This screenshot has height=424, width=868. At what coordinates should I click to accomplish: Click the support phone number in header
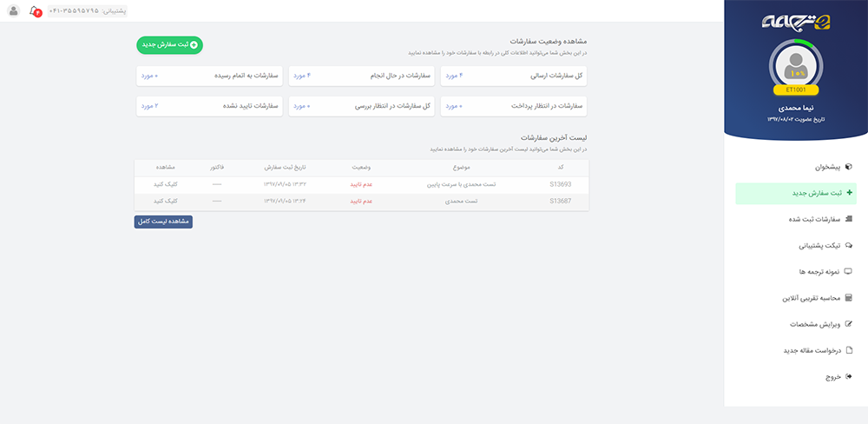click(x=88, y=10)
